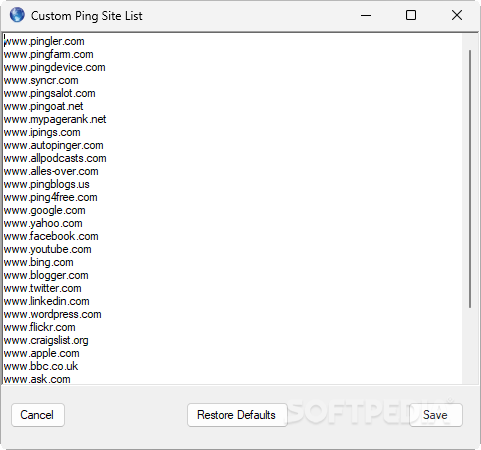Click www.pingblogs.us entry
Screen dimensions: 481x450
(46, 184)
